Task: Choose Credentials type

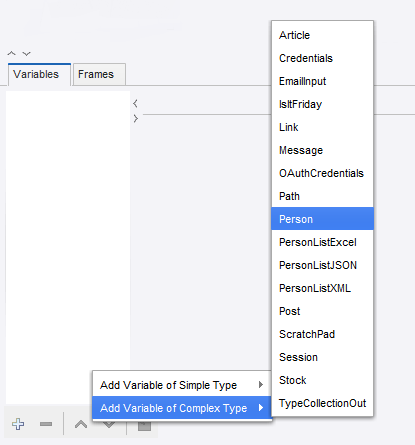Action: 322,58
